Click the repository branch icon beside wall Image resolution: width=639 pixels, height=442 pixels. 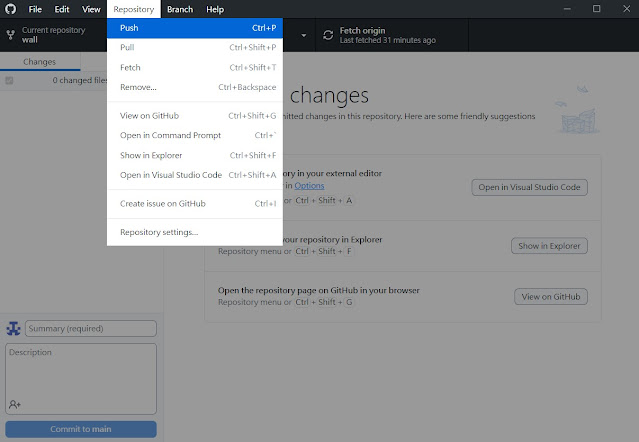point(11,35)
